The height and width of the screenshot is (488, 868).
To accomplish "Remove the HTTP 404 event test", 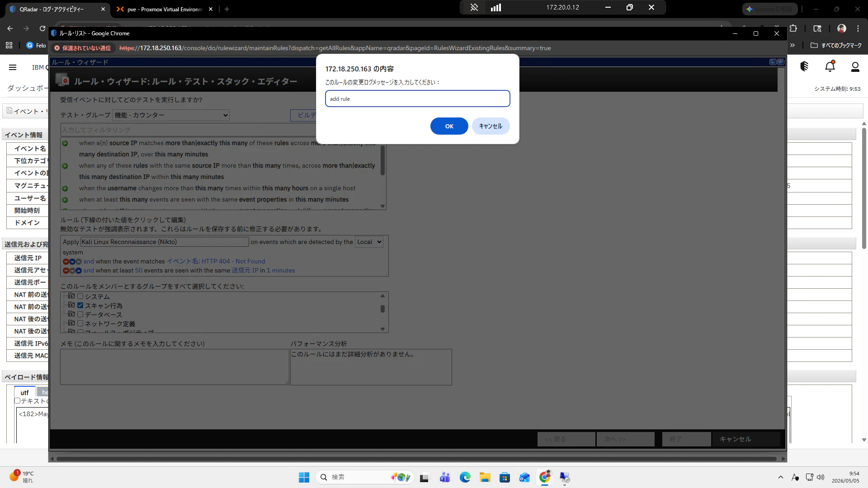I will point(66,262).
